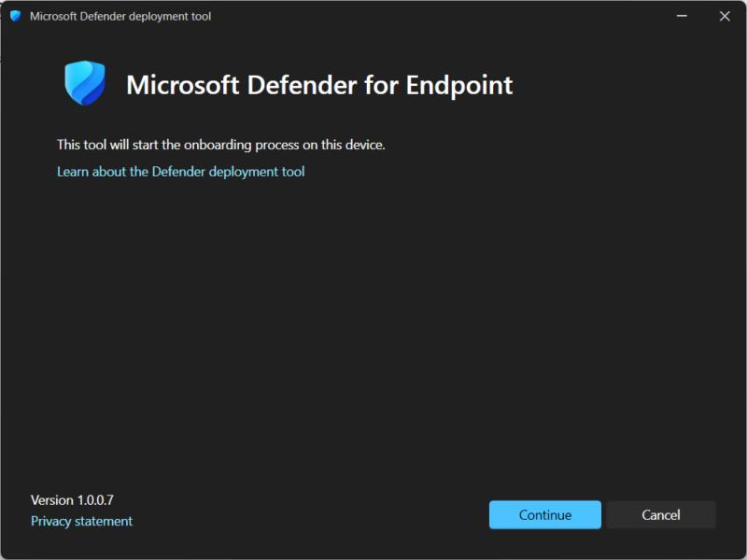Click the Continue button

545,514
